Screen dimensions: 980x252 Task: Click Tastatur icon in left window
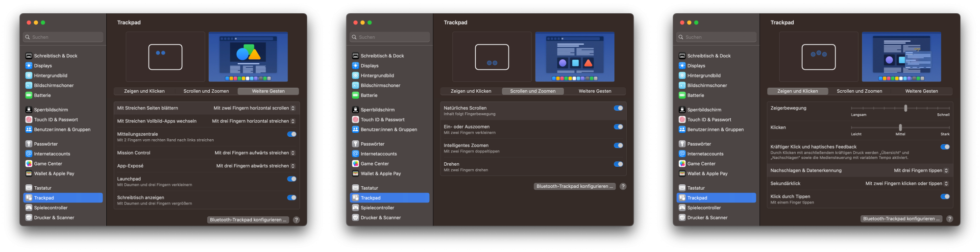click(x=29, y=188)
